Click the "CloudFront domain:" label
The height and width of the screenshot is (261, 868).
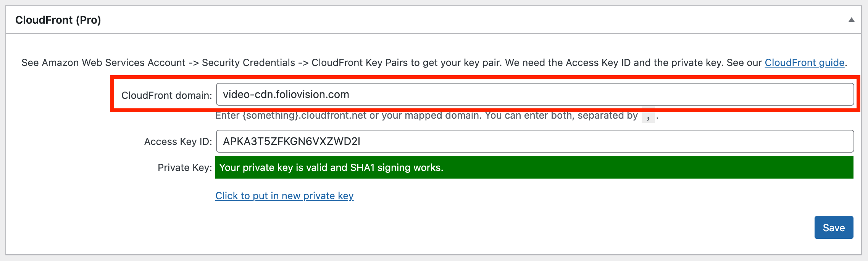click(x=166, y=95)
